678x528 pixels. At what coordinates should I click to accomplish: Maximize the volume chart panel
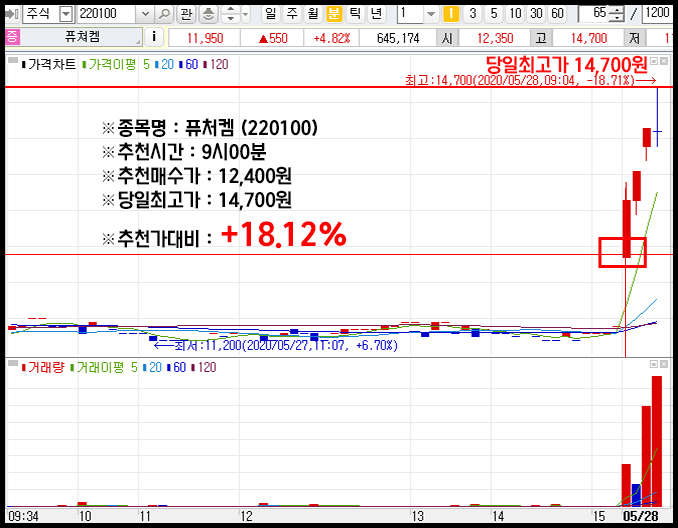point(654,365)
